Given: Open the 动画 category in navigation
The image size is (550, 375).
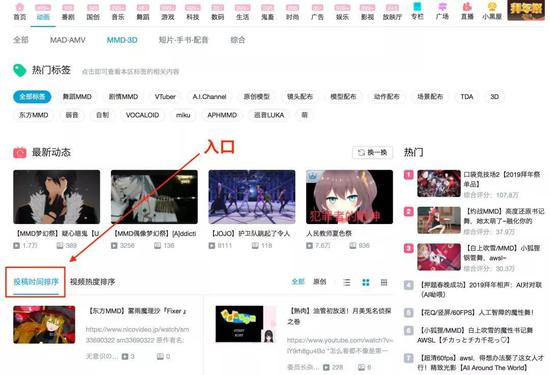Looking at the screenshot, I should (43, 12).
